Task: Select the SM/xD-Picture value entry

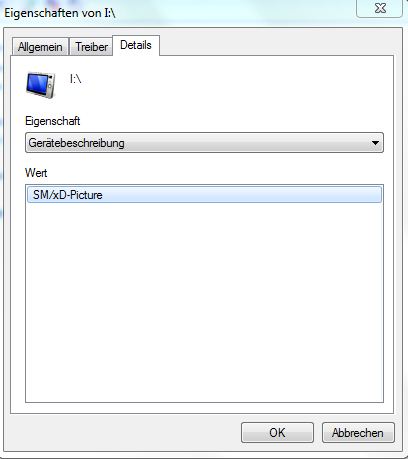Action: [204, 195]
